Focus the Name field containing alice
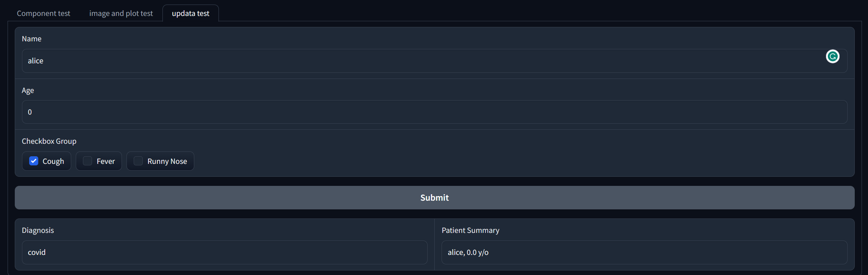 pyautogui.click(x=417, y=61)
